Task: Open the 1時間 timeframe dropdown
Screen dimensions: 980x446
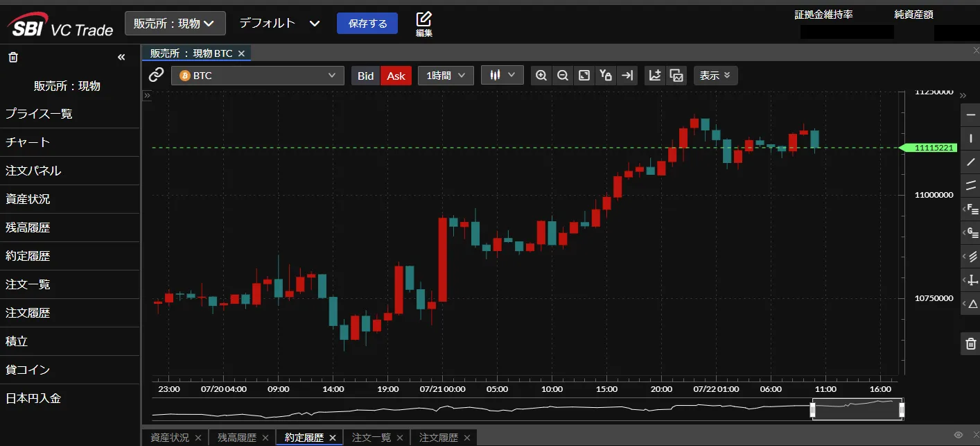Action: click(446, 76)
